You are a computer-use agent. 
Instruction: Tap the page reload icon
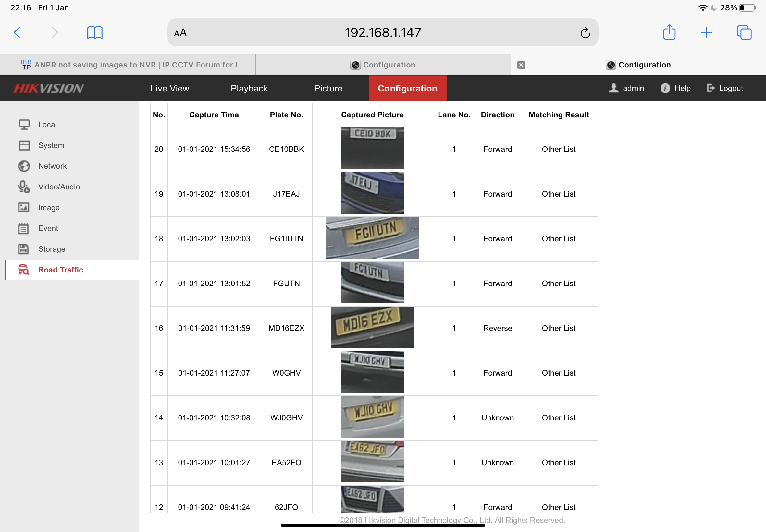[585, 33]
